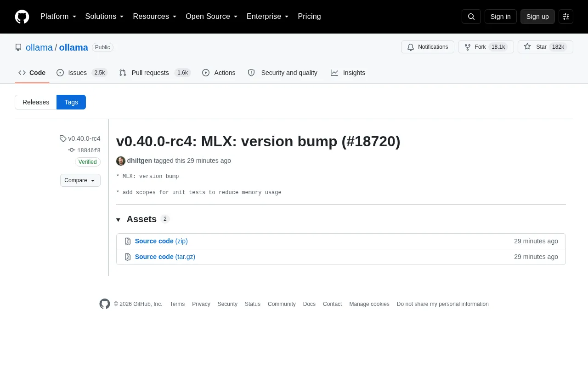
Task: Select the Tags view button
Action: click(x=71, y=102)
